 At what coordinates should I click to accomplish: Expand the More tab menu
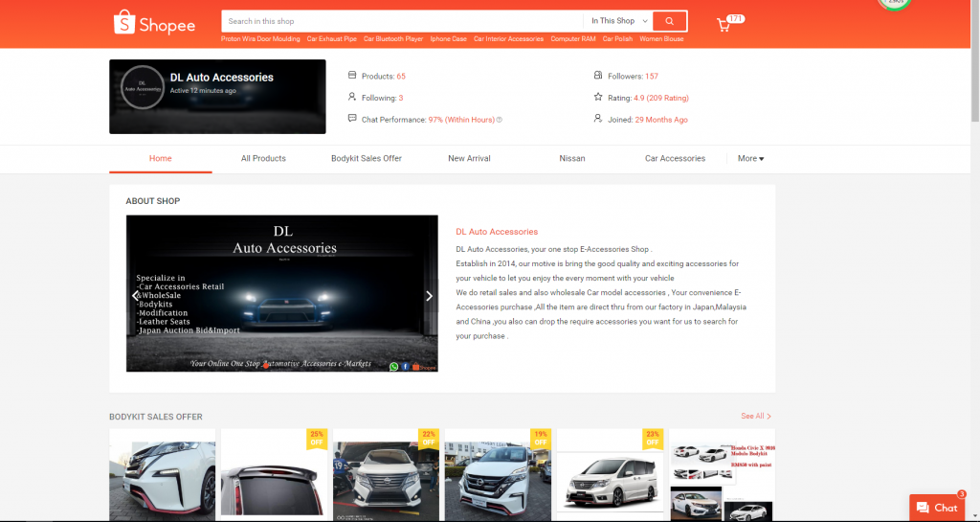750,158
